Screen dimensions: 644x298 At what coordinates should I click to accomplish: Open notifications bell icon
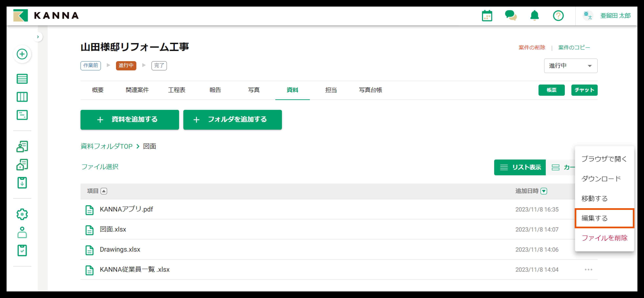(x=534, y=15)
